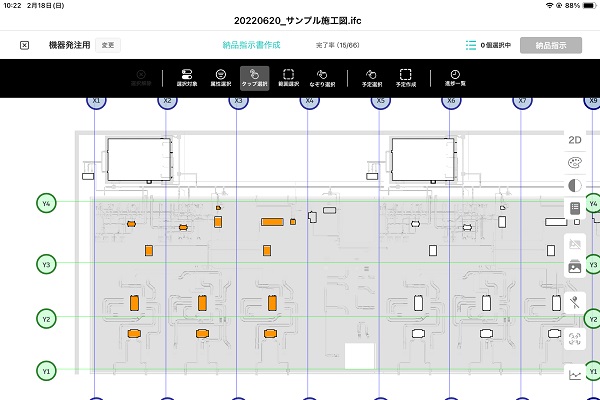Tap the Y3 grid marker on left
Image resolution: width=600 pixels, height=400 pixels.
tap(45, 264)
